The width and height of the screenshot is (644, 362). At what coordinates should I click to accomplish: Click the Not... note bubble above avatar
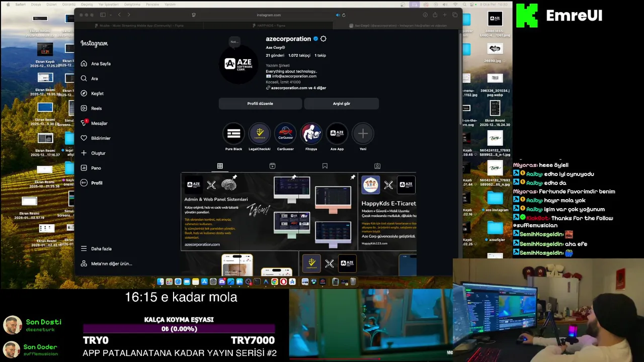click(234, 42)
